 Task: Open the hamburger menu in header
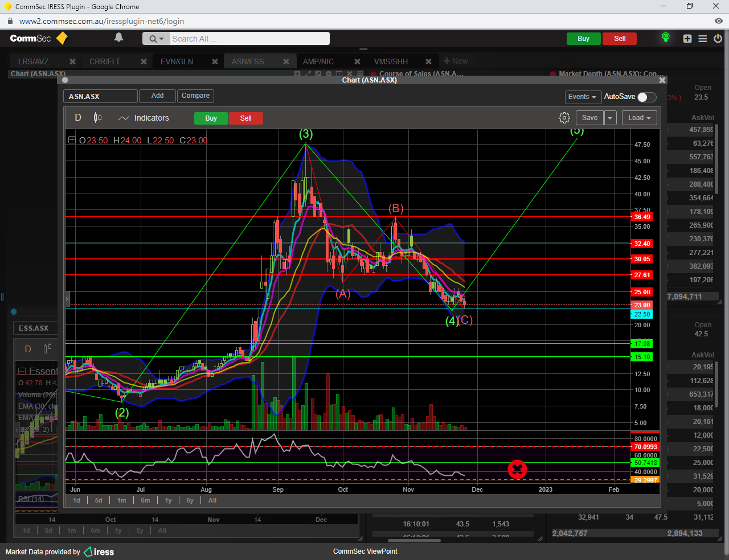click(x=703, y=39)
